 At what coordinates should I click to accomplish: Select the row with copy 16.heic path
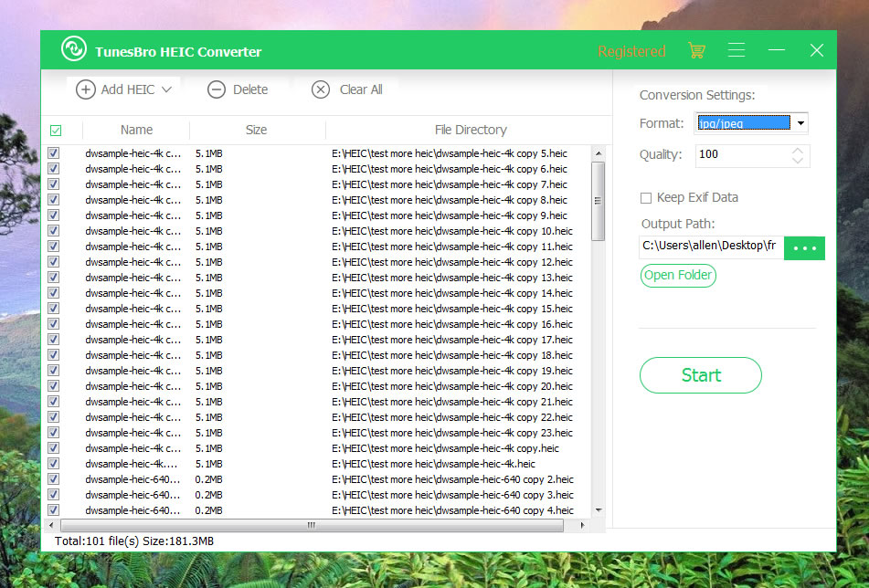451,324
